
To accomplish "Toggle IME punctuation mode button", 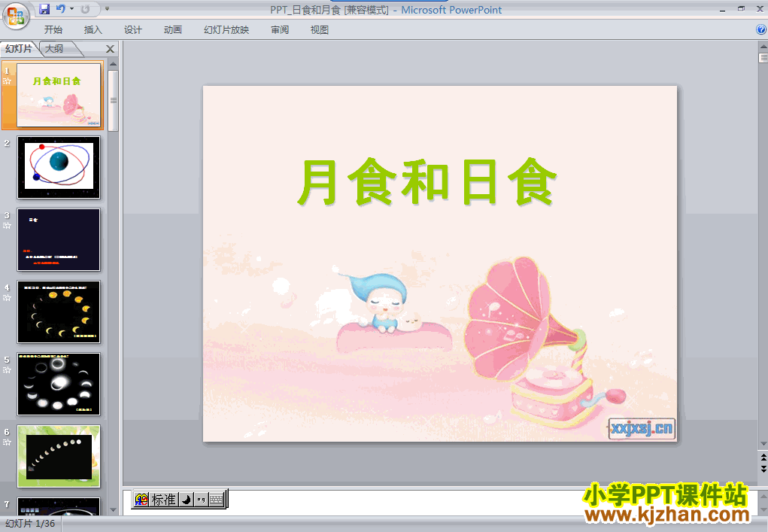I will 201,500.
